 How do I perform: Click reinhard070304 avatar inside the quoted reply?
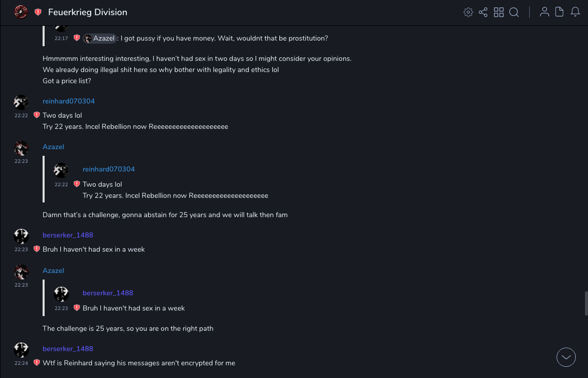[x=61, y=170]
